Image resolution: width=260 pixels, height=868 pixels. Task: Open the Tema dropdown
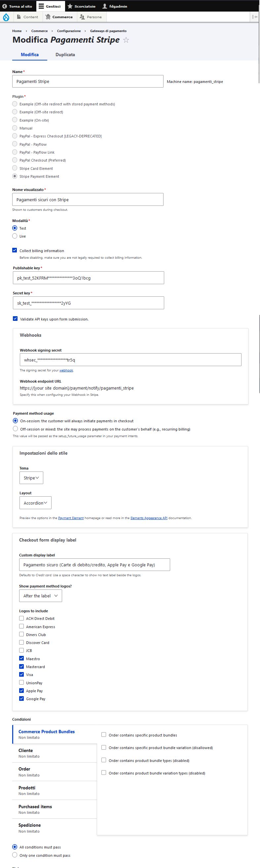click(x=31, y=478)
